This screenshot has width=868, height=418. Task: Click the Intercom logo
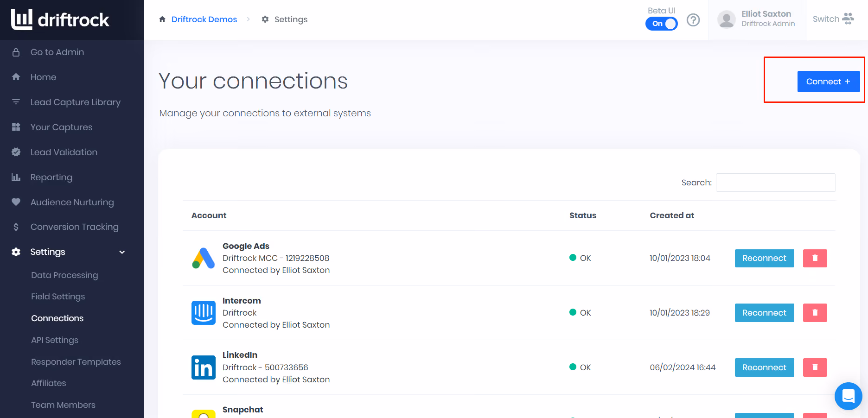pyautogui.click(x=204, y=313)
